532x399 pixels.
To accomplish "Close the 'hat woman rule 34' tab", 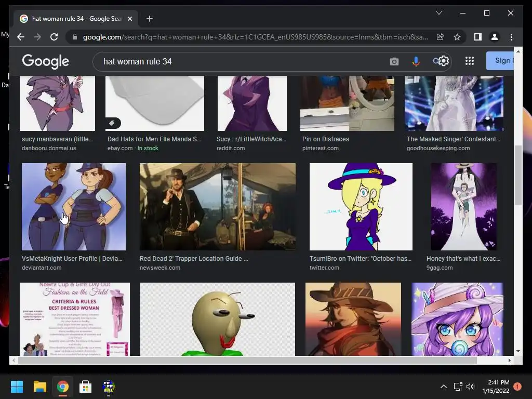I will tap(129, 19).
